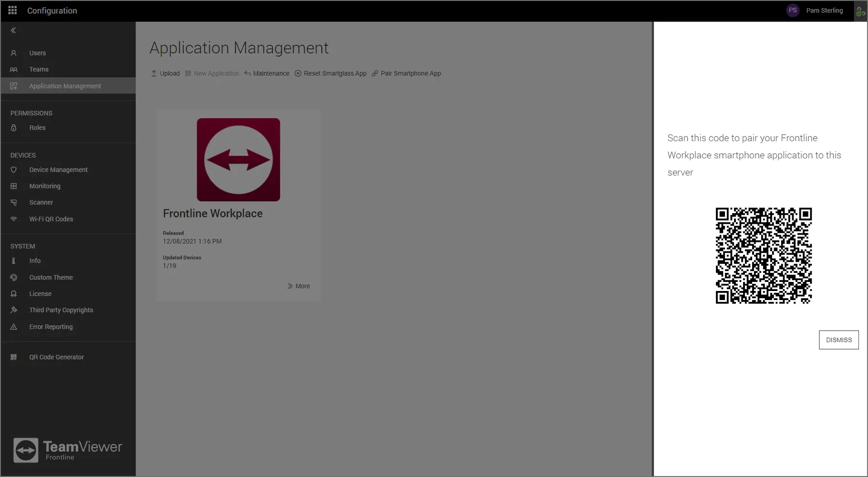Dismiss the pairing QR code panel
Screen dimensions: 868x477
pos(838,340)
